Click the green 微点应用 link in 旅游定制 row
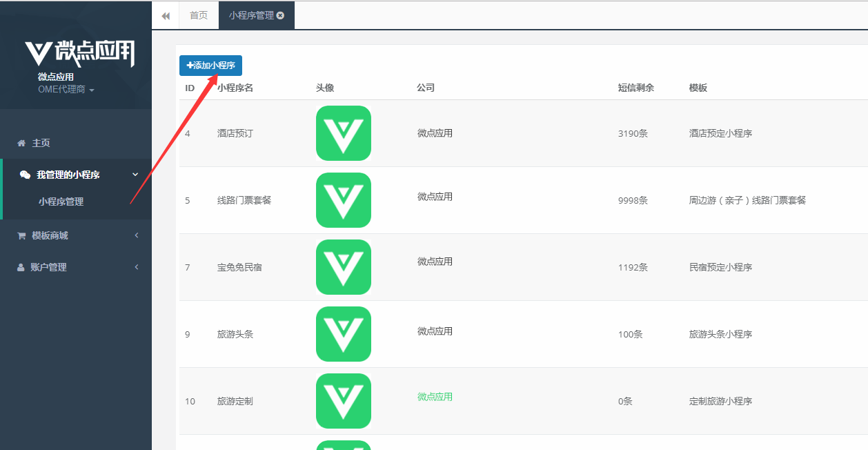Image resolution: width=868 pixels, height=450 pixels. (x=435, y=397)
